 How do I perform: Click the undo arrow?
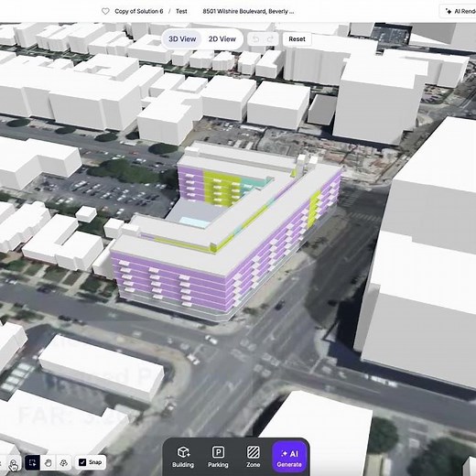[255, 39]
